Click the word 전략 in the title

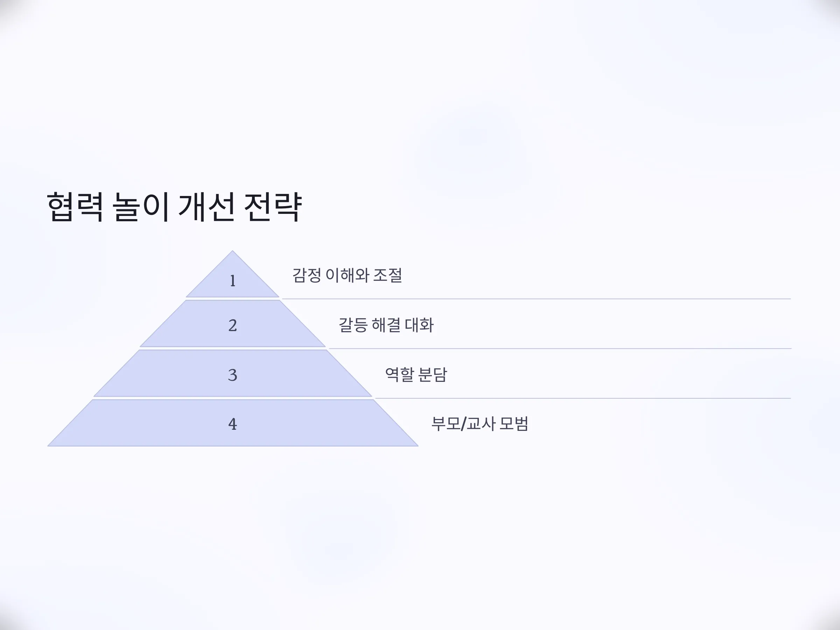273,207
